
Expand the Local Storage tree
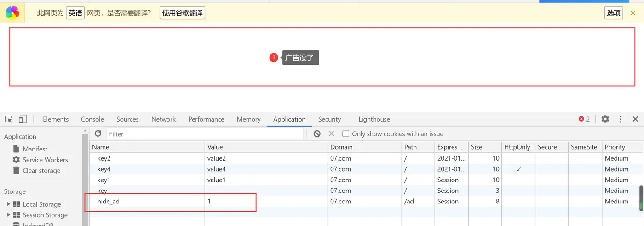[8, 204]
